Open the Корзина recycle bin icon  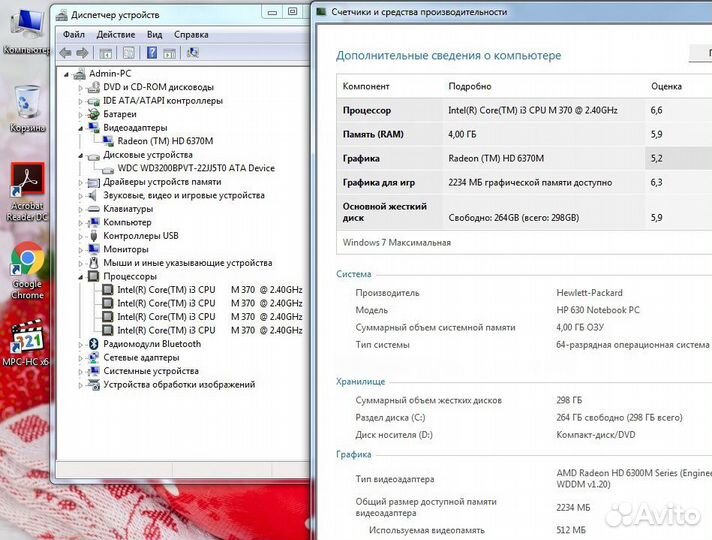pyautogui.click(x=27, y=109)
